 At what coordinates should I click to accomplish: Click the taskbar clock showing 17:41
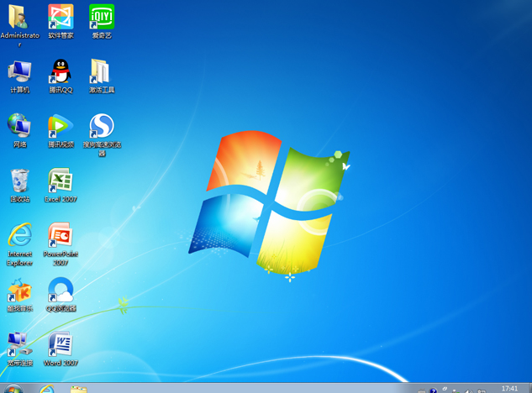coord(509,389)
